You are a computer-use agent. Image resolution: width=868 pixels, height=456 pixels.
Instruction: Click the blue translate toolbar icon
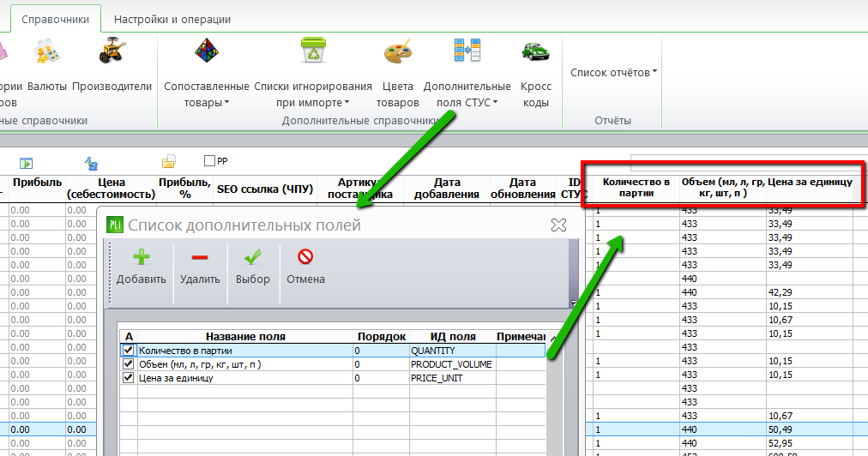(91, 163)
